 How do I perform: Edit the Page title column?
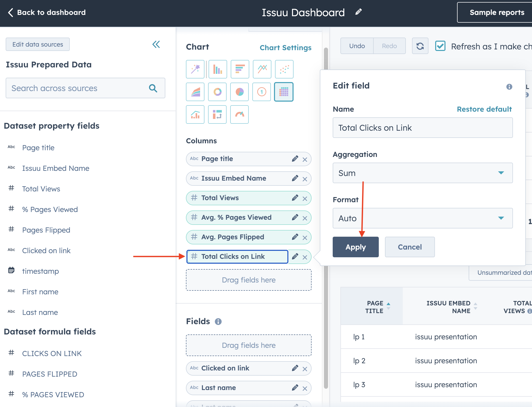pos(295,159)
